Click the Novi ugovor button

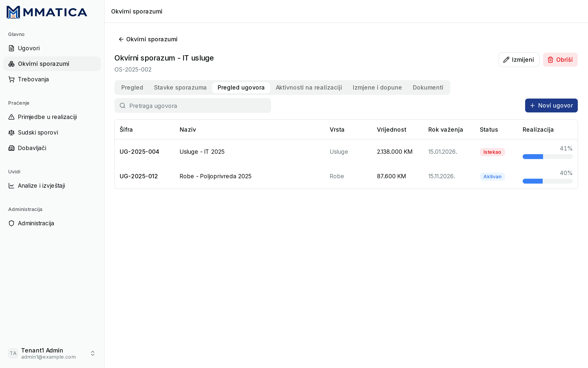[x=551, y=105]
